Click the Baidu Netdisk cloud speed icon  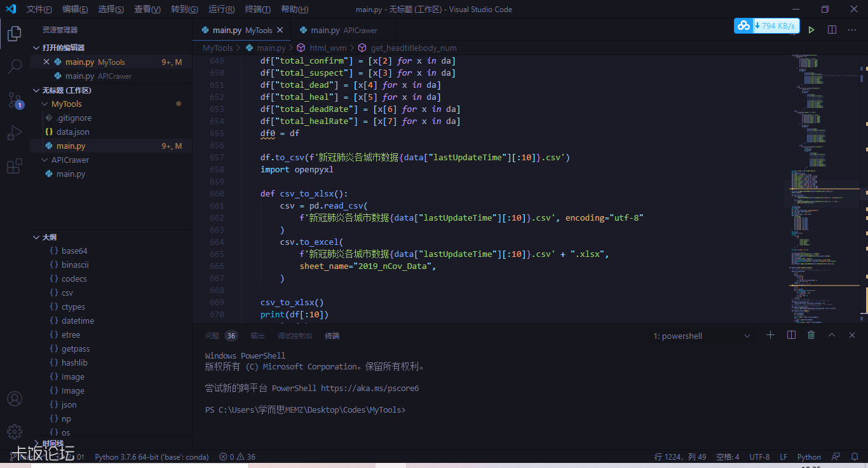pyautogui.click(x=743, y=25)
